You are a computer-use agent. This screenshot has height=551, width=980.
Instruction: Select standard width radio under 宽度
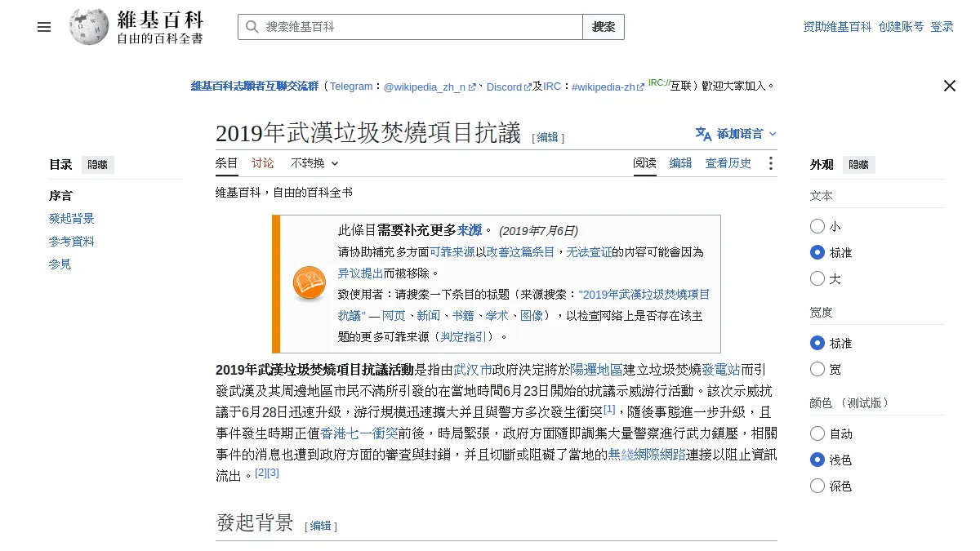pos(817,343)
